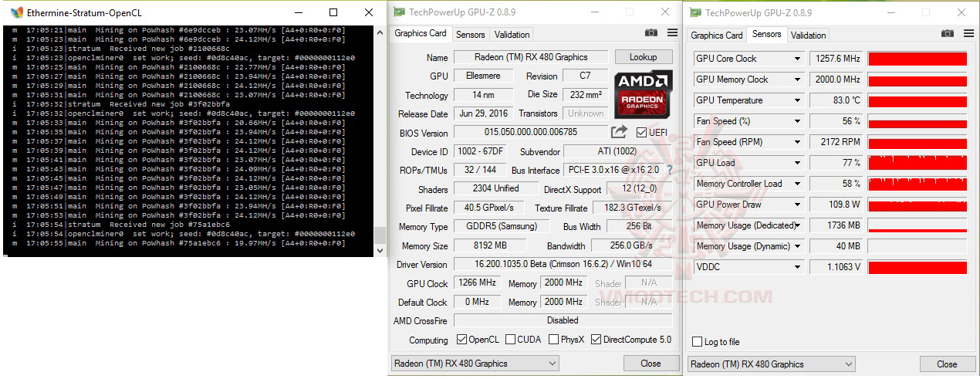Image resolution: width=980 pixels, height=379 pixels.
Task: Click the Memory Type value GDDR5 (Samsung)
Action: point(502,226)
